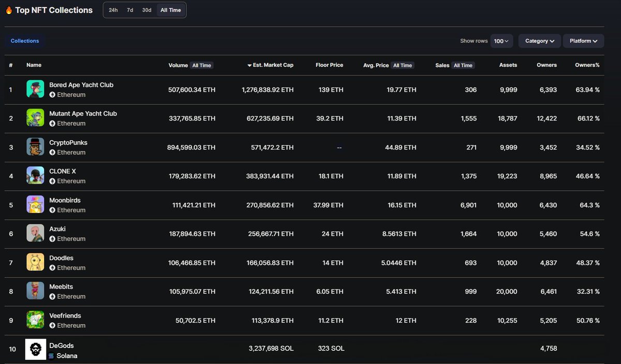Open All Time selector next to Avg. Price
This screenshot has width=621, height=364.
pos(403,66)
